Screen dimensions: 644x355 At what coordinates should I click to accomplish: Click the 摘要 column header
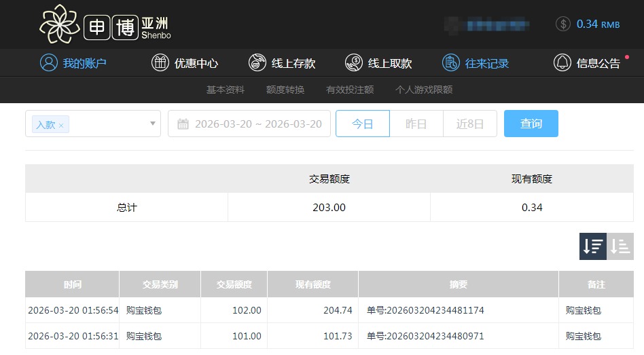coord(459,284)
